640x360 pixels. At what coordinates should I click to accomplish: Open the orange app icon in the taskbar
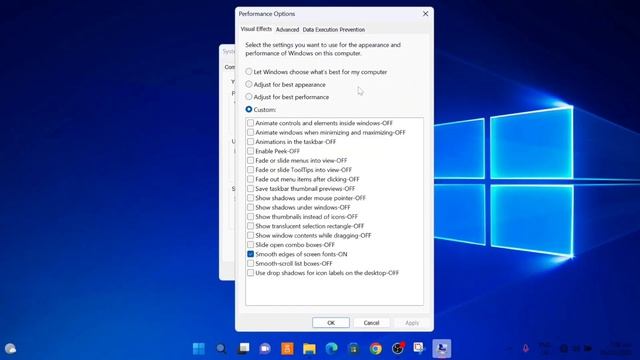287,349
